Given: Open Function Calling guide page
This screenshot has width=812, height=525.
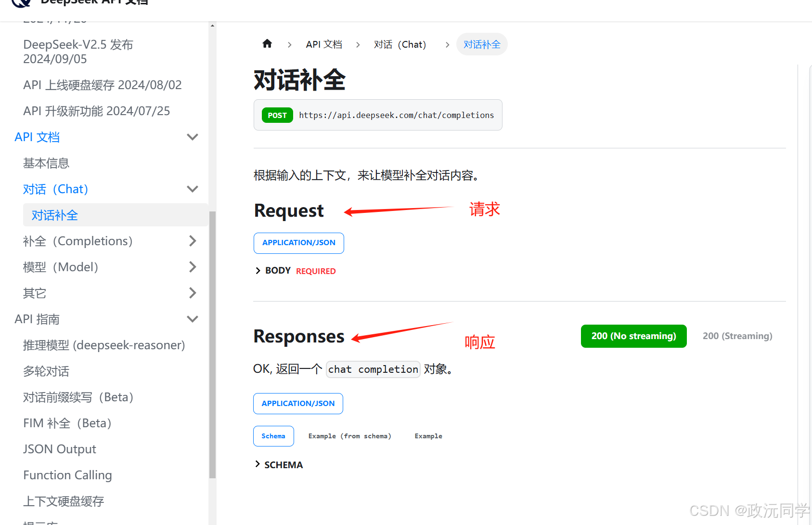Looking at the screenshot, I should click(67, 475).
